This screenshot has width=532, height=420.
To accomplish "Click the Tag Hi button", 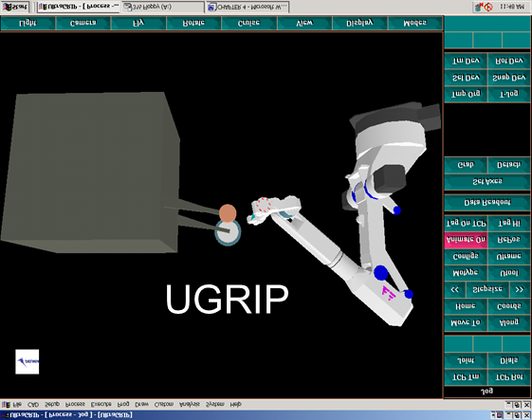I will [x=509, y=223].
